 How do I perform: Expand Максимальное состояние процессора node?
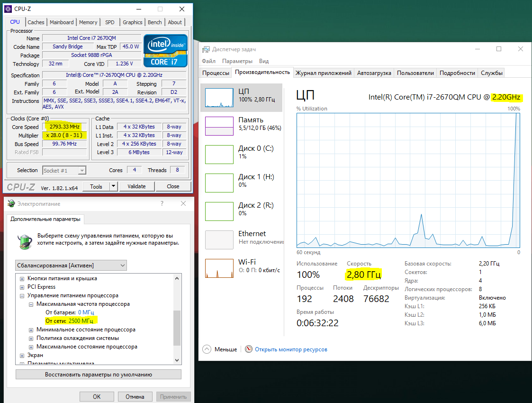(x=31, y=347)
